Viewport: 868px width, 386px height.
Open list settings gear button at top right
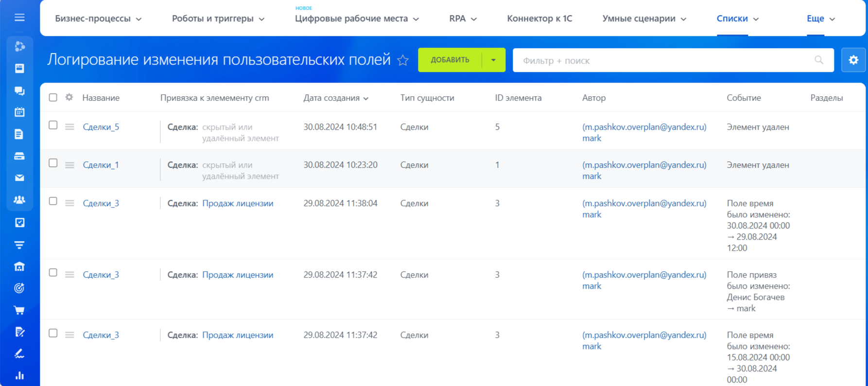pos(853,60)
